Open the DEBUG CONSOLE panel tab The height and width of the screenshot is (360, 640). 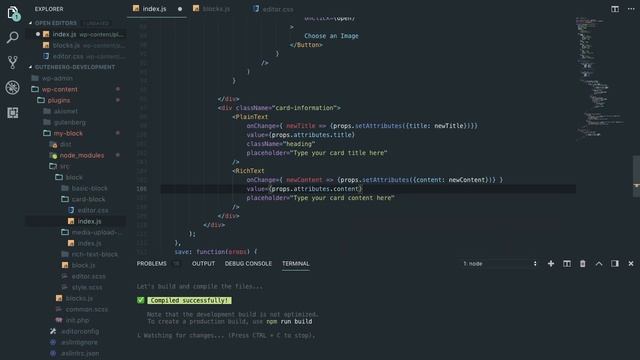click(248, 264)
